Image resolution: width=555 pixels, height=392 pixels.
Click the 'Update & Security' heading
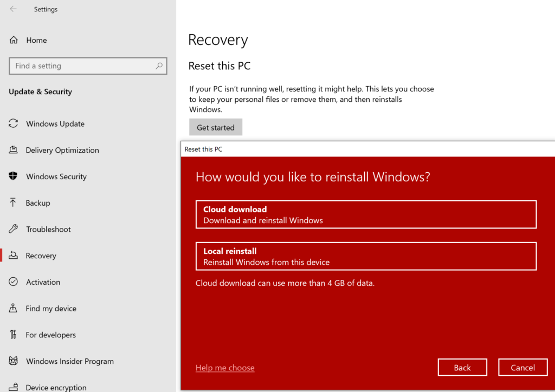pos(40,92)
